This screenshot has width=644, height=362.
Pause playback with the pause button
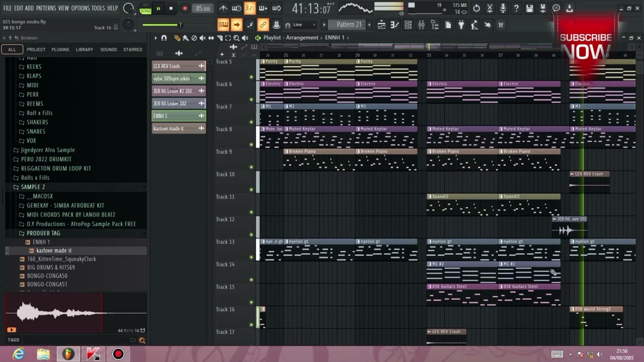pyautogui.click(x=158, y=9)
